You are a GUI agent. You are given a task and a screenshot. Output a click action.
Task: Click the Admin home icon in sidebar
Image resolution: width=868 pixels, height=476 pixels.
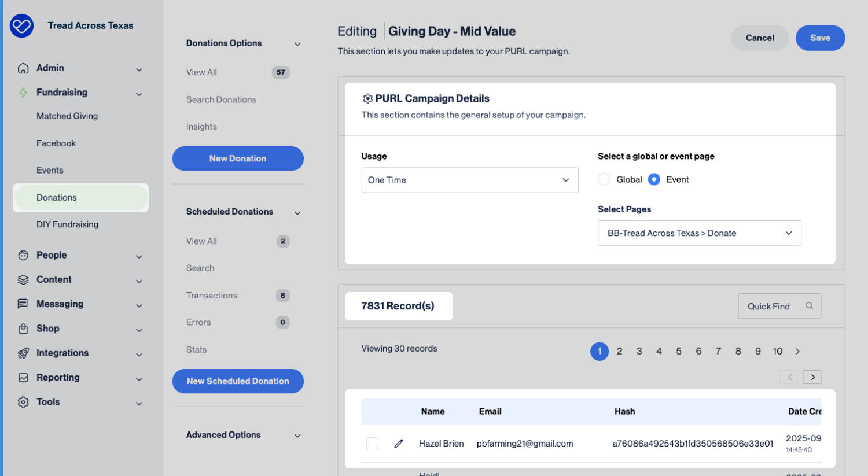(x=23, y=68)
